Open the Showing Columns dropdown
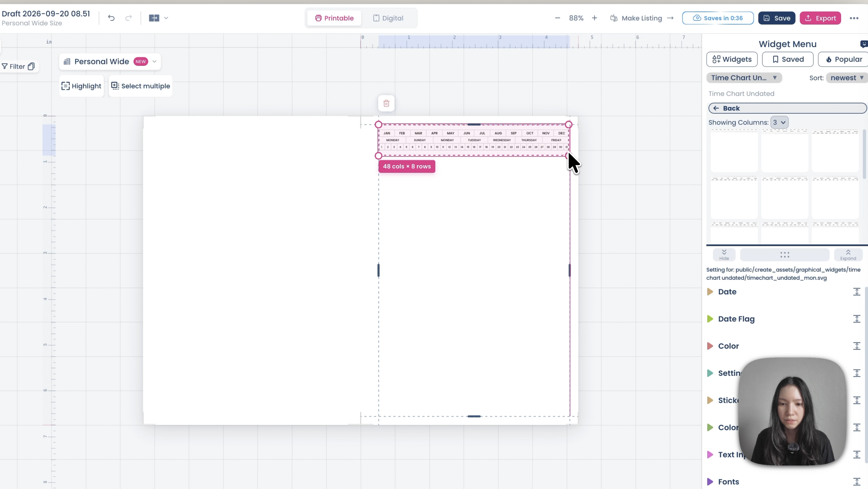This screenshot has width=868, height=489. point(779,123)
